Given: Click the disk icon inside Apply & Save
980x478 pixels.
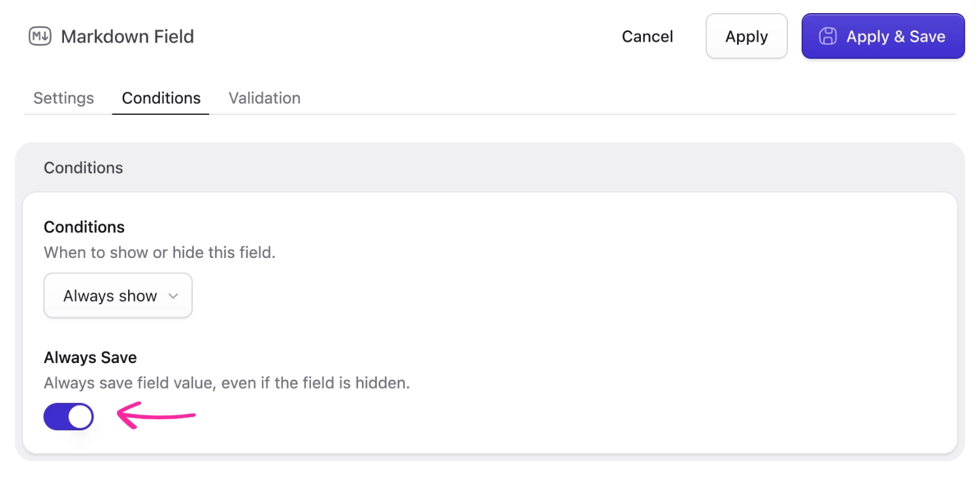Looking at the screenshot, I should coord(828,37).
